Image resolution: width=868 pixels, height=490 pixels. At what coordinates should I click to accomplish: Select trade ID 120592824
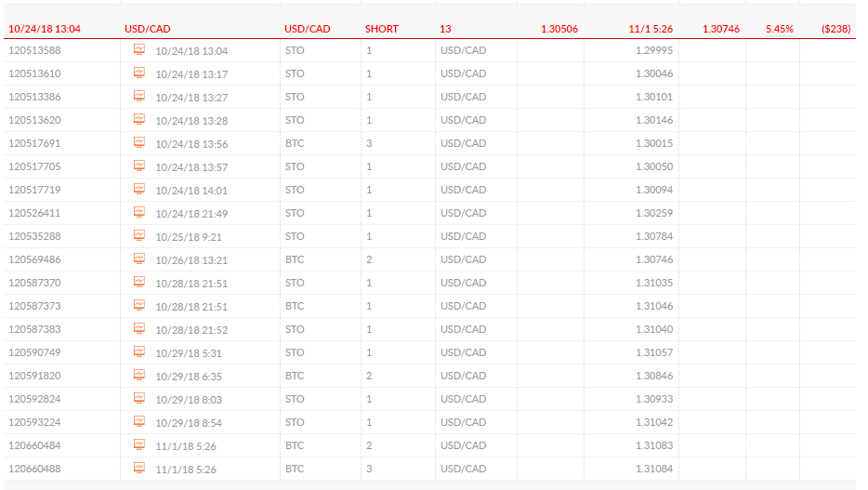(x=34, y=399)
